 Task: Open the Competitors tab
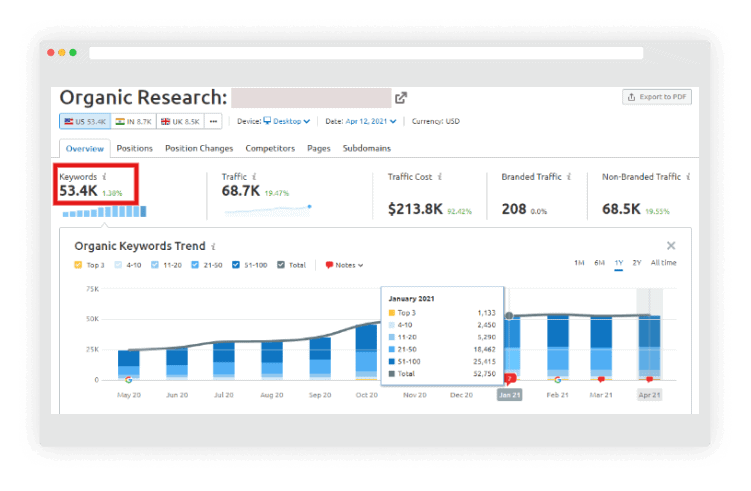[x=270, y=148]
